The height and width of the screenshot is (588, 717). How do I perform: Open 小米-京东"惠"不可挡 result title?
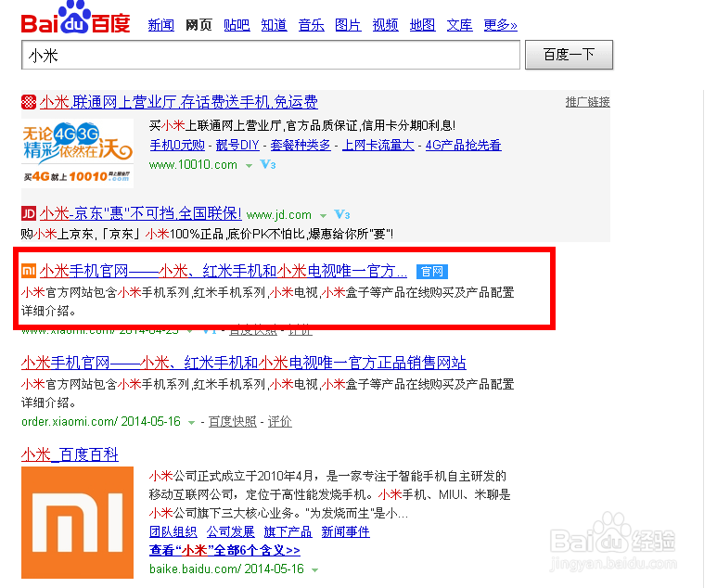[140, 213]
